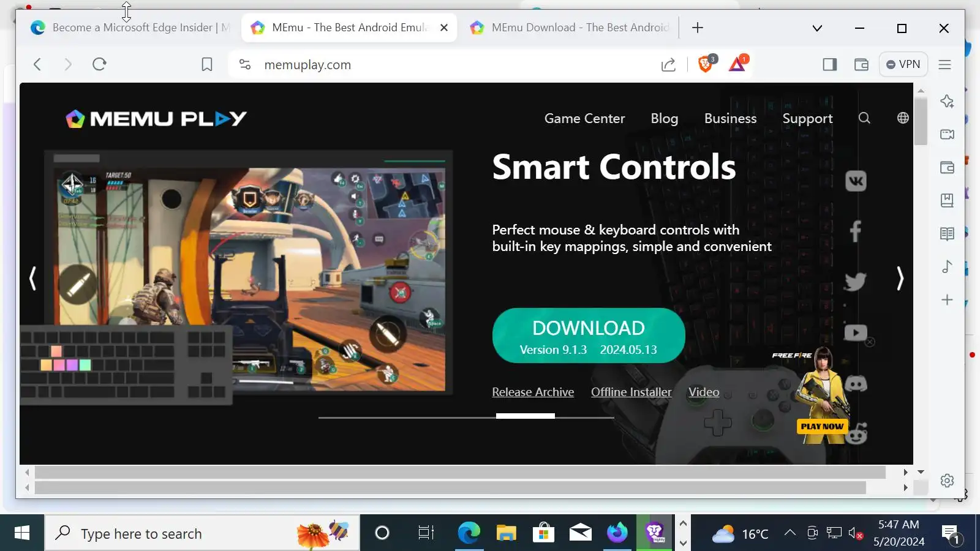
Task: Open File Explorer from taskbar
Action: (x=506, y=533)
